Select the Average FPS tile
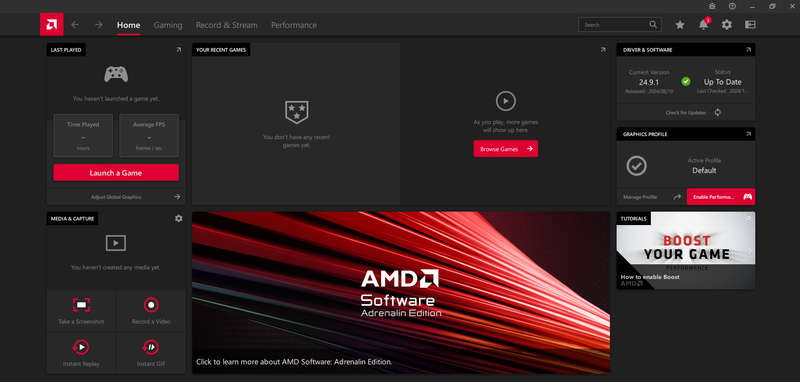The height and width of the screenshot is (382, 800). [x=149, y=136]
